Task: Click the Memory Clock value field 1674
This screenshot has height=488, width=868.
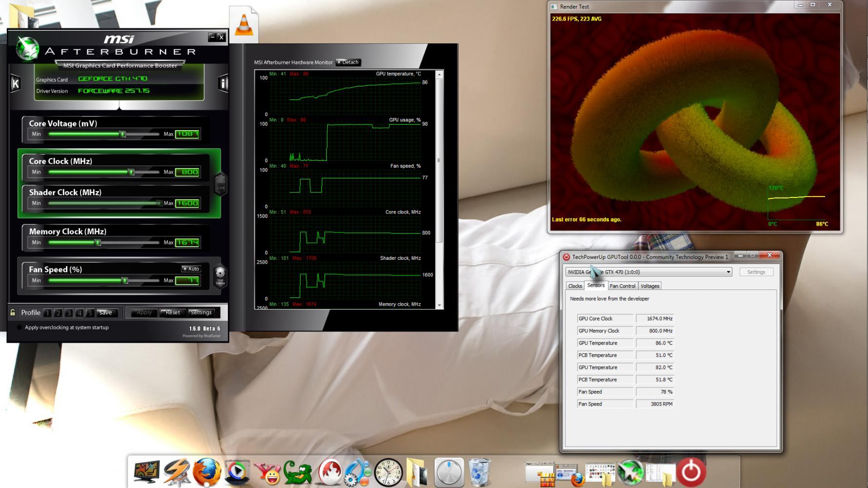Action: coord(187,242)
